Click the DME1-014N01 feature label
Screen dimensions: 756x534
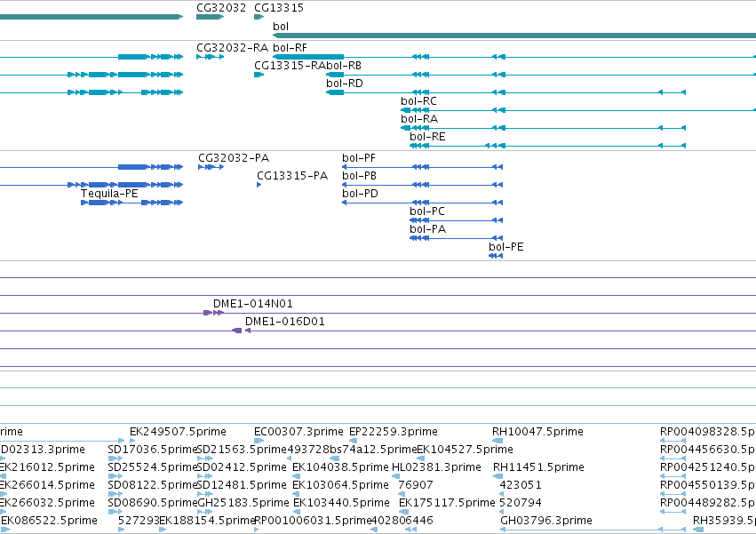pos(252,304)
